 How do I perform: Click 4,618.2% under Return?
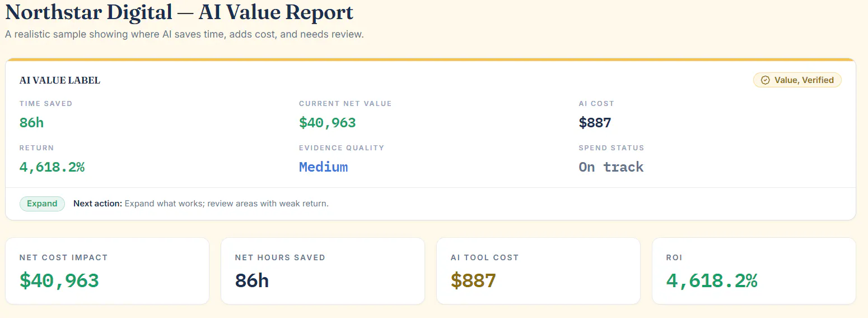click(52, 167)
